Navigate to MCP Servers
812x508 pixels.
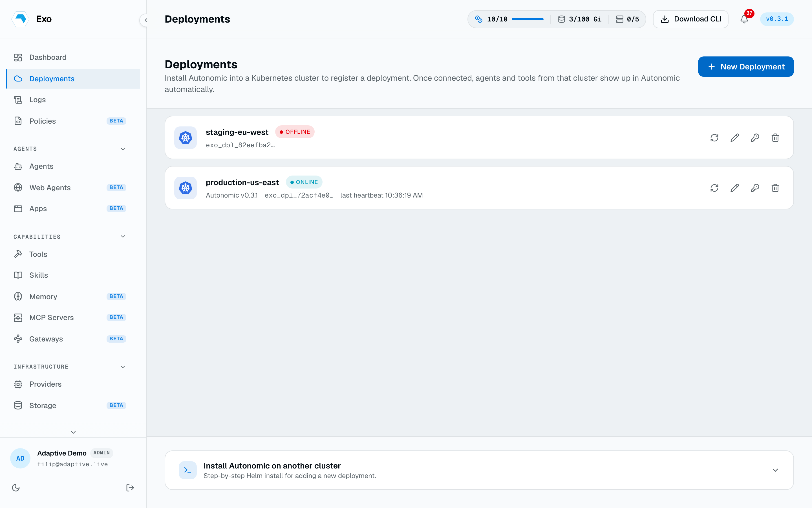click(73, 317)
